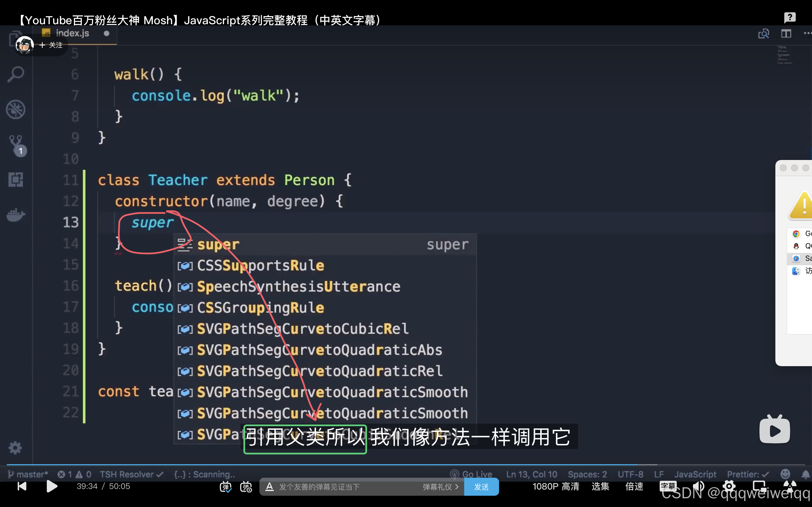812x507 pixels.
Task: Click the 发送 send button
Action: coord(482,486)
